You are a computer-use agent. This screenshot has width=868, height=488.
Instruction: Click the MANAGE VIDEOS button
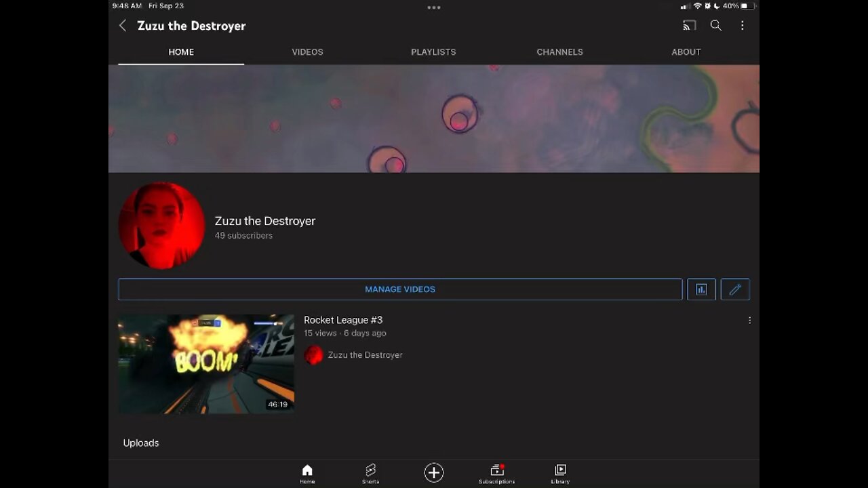[400, 289]
